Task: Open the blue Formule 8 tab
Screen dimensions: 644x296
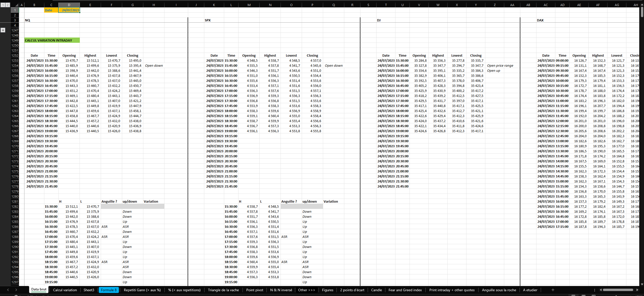Action: pos(109,290)
